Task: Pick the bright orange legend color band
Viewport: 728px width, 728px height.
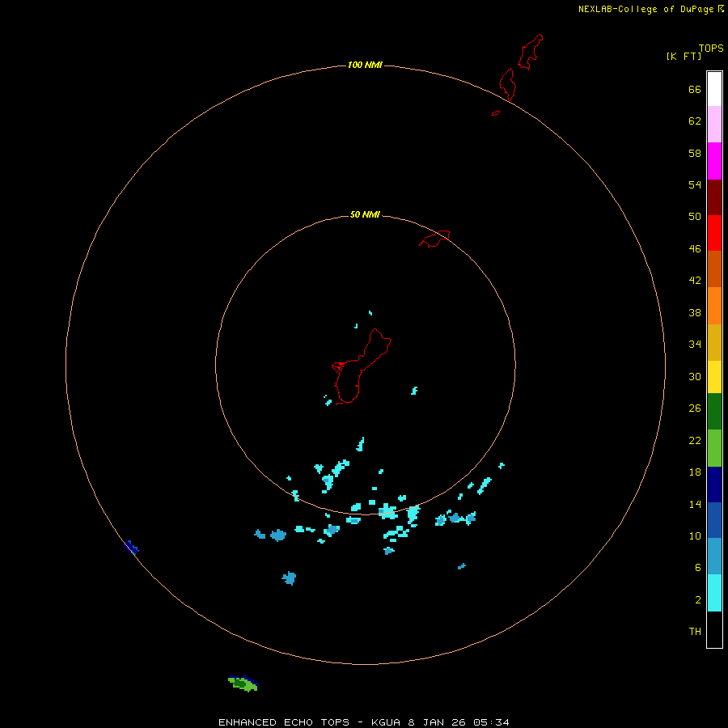Action: click(x=714, y=306)
